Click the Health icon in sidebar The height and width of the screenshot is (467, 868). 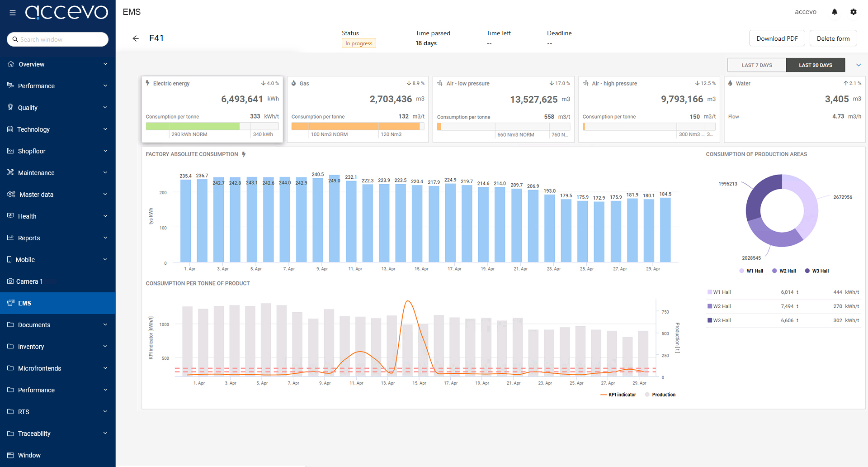[x=10, y=216]
